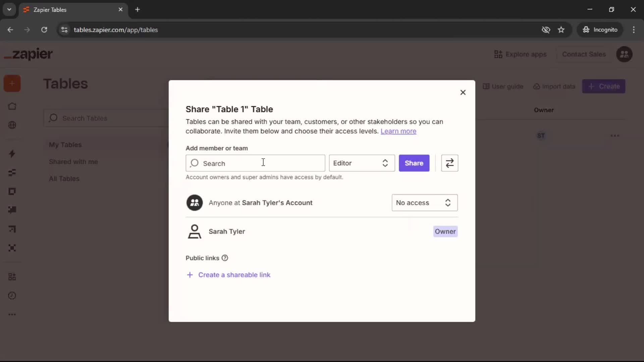
Task: Open the tab search dropdown arrow
Action: (9, 9)
